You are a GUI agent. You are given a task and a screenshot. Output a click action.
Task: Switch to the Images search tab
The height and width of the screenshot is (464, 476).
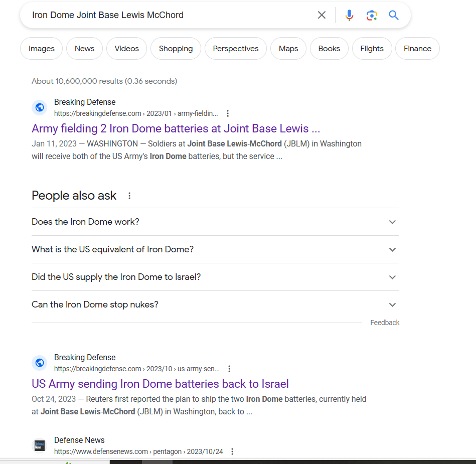point(42,49)
